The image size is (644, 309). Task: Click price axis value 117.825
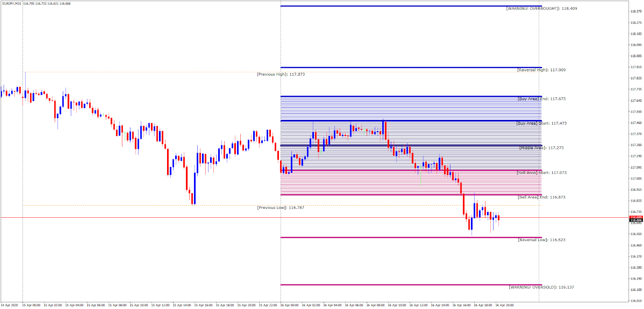636,78
